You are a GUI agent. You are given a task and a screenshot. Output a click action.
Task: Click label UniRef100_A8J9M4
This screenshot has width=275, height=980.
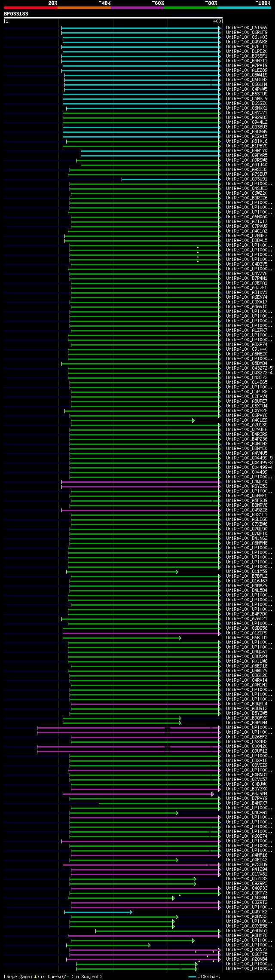pos(247,793)
